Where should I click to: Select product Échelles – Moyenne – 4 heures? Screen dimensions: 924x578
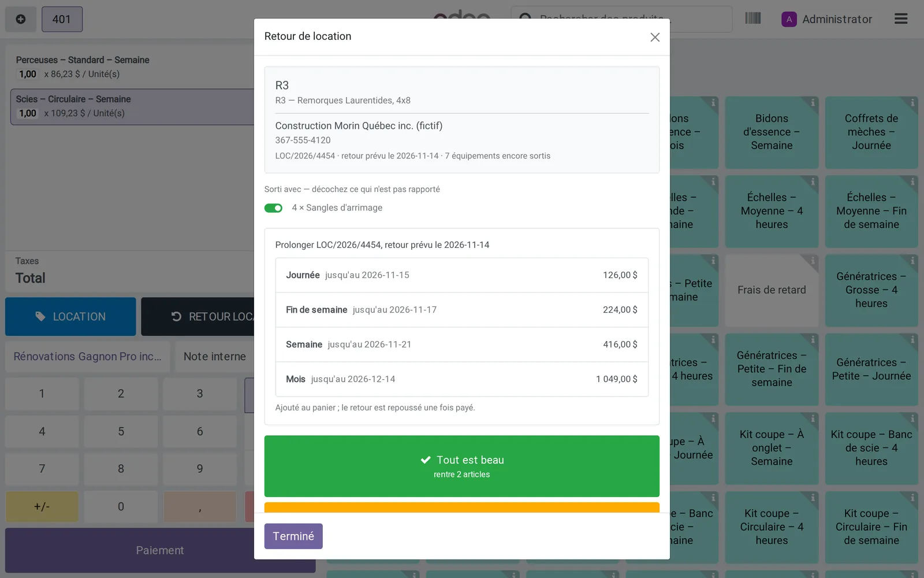(x=772, y=212)
